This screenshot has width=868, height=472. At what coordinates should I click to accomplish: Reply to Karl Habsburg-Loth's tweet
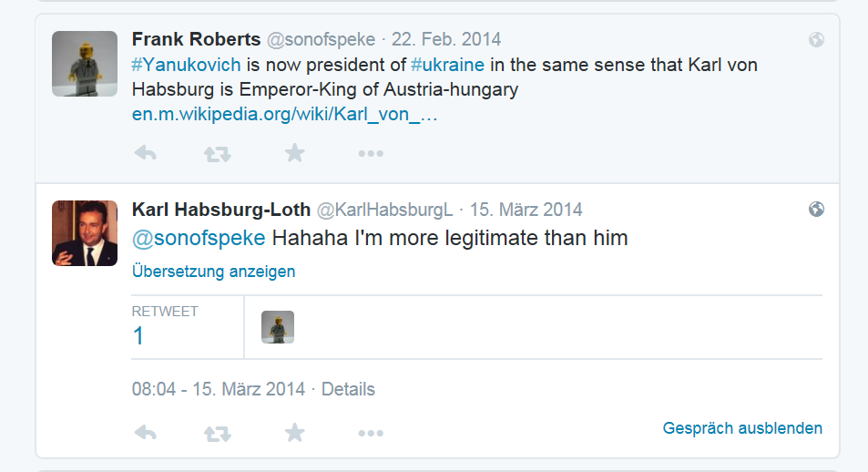[x=146, y=433]
